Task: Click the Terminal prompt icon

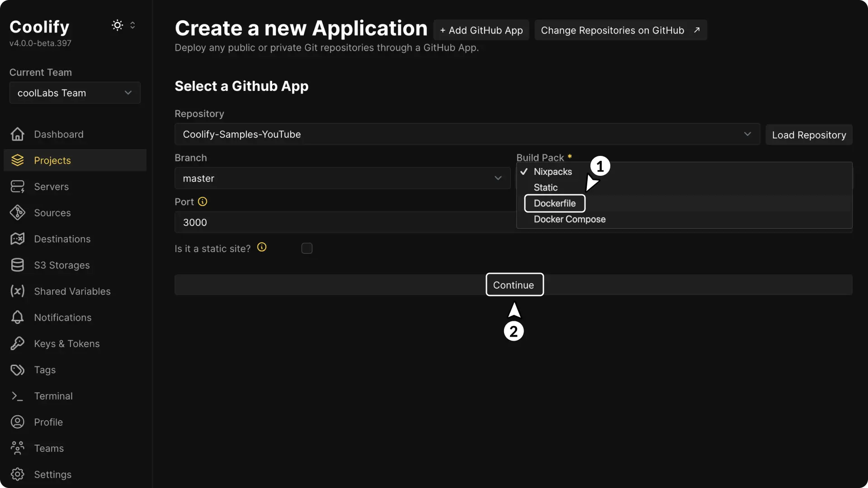Action: [x=18, y=396]
